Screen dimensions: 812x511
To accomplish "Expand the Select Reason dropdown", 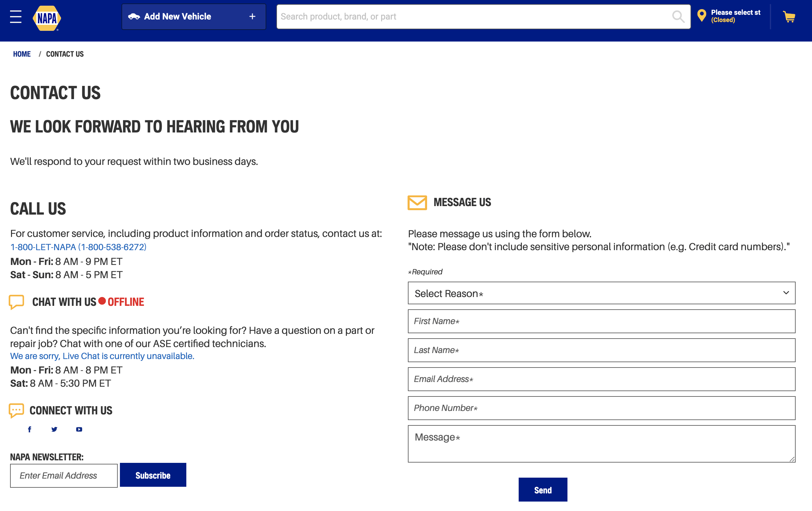I will (x=601, y=293).
